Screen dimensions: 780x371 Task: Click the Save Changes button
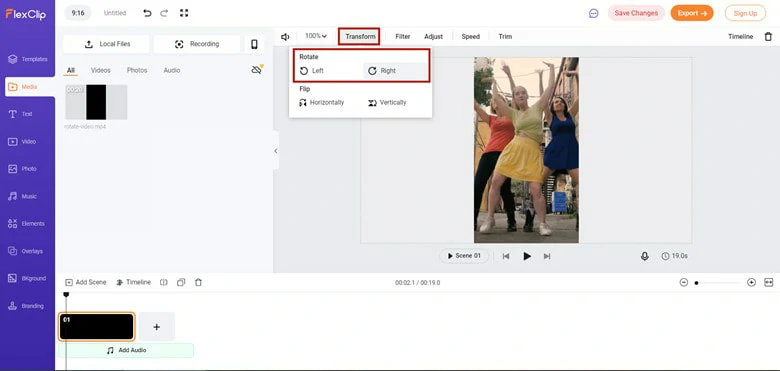pyautogui.click(x=636, y=13)
